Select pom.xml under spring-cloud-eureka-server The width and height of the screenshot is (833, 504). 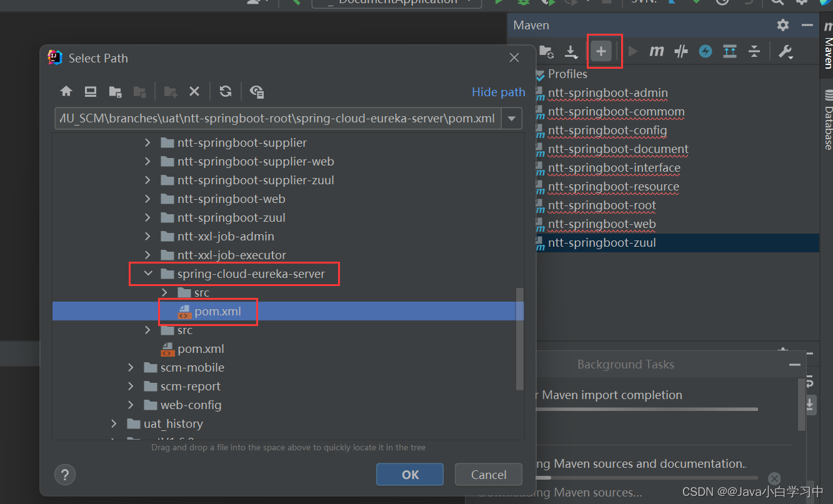coord(288,311)
